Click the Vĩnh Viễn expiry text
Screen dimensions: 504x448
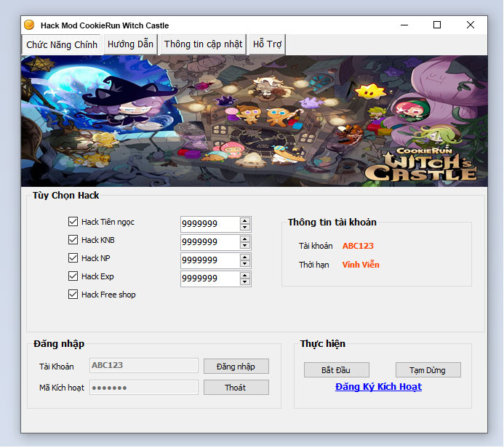[361, 265]
